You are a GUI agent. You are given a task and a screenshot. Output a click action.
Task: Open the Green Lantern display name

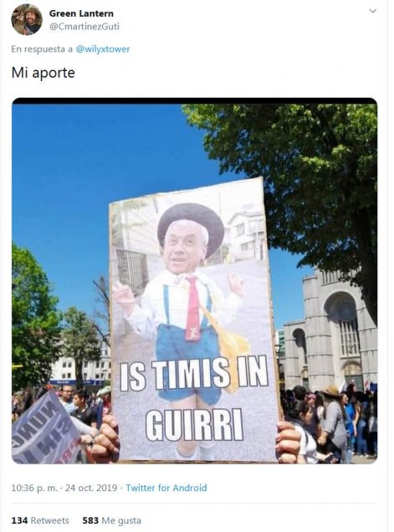(81, 13)
